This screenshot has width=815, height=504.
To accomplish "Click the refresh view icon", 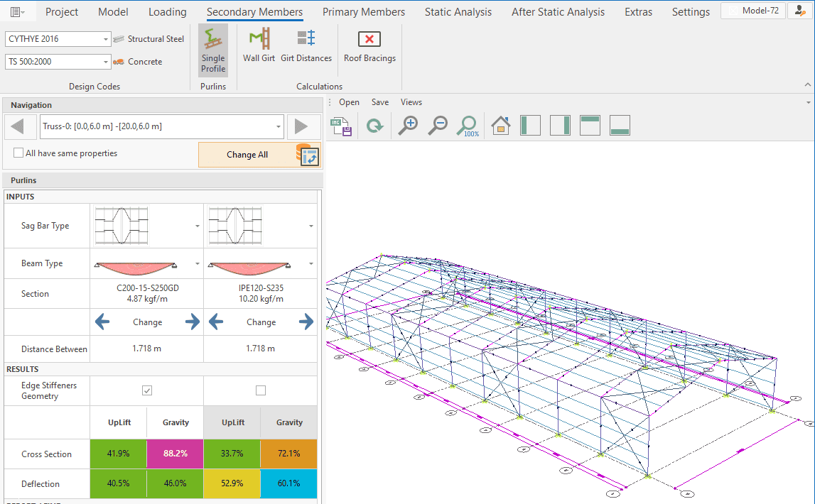I will tap(374, 126).
